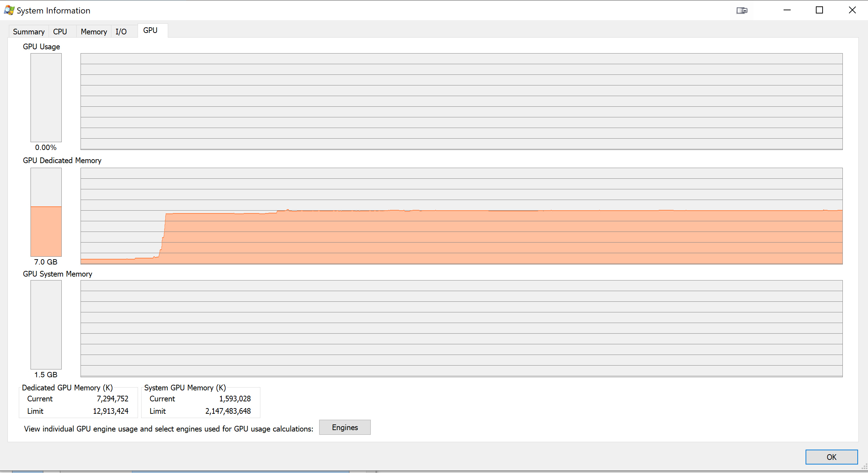The width and height of the screenshot is (868, 473).
Task: Click the GPU System Memory history graph
Action: click(461, 328)
